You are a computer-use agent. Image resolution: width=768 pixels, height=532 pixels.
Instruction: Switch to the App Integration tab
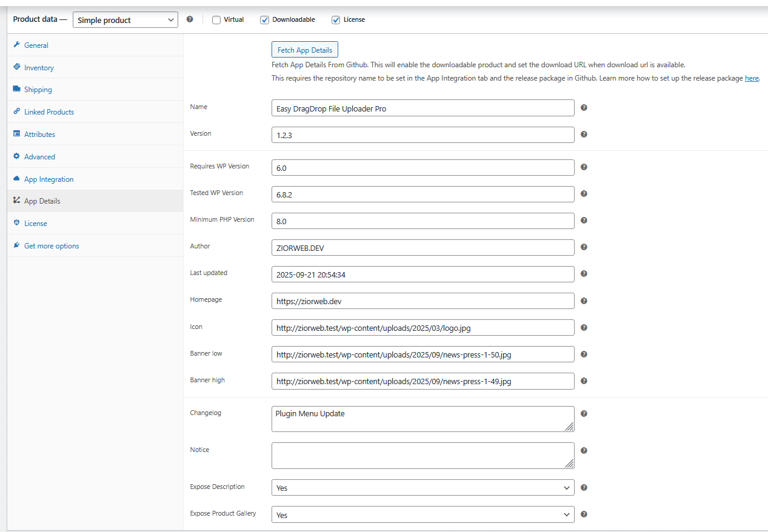pos(48,179)
